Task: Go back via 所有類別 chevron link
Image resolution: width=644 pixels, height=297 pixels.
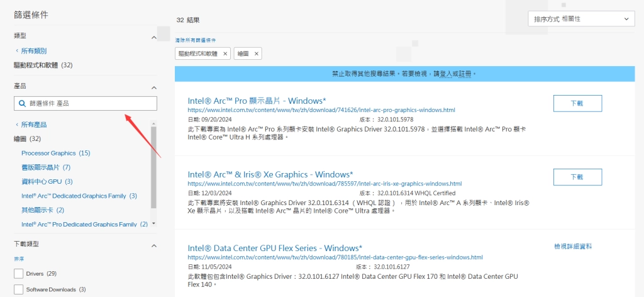Action: 31,51
